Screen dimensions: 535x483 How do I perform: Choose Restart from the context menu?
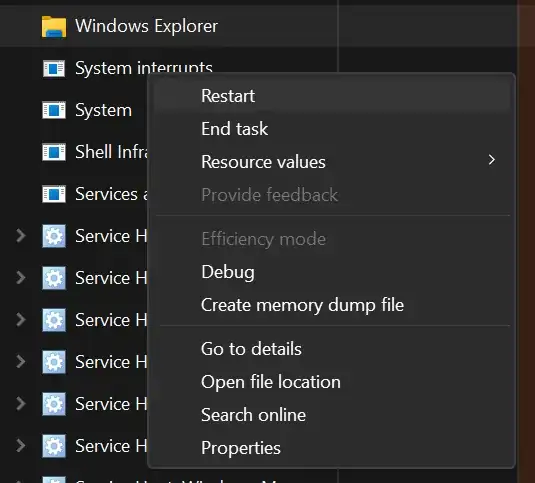(331, 96)
